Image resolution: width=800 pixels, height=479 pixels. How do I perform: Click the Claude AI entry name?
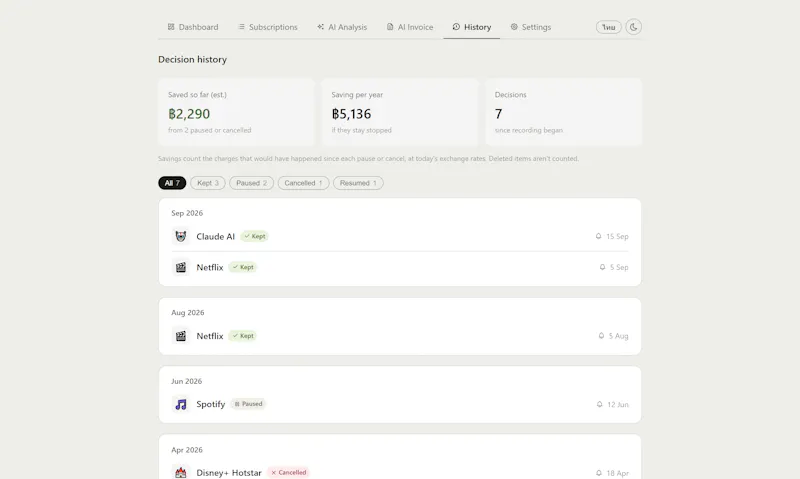215,237
